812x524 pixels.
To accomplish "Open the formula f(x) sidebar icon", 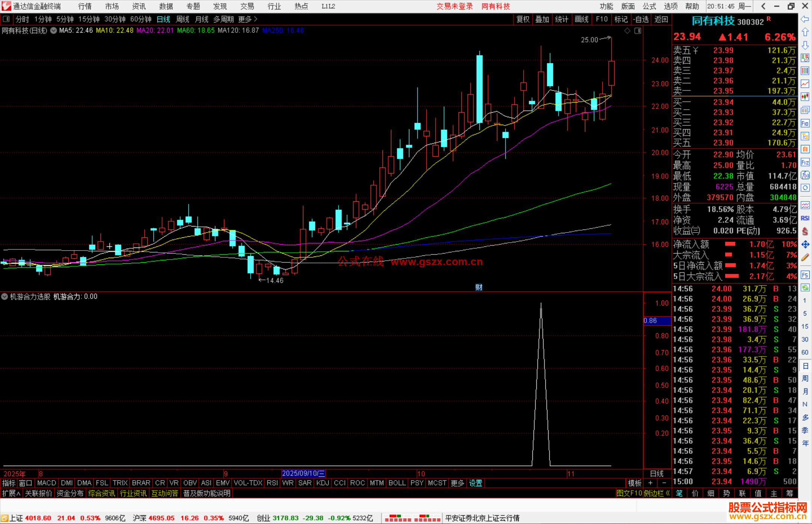I will point(805,175).
